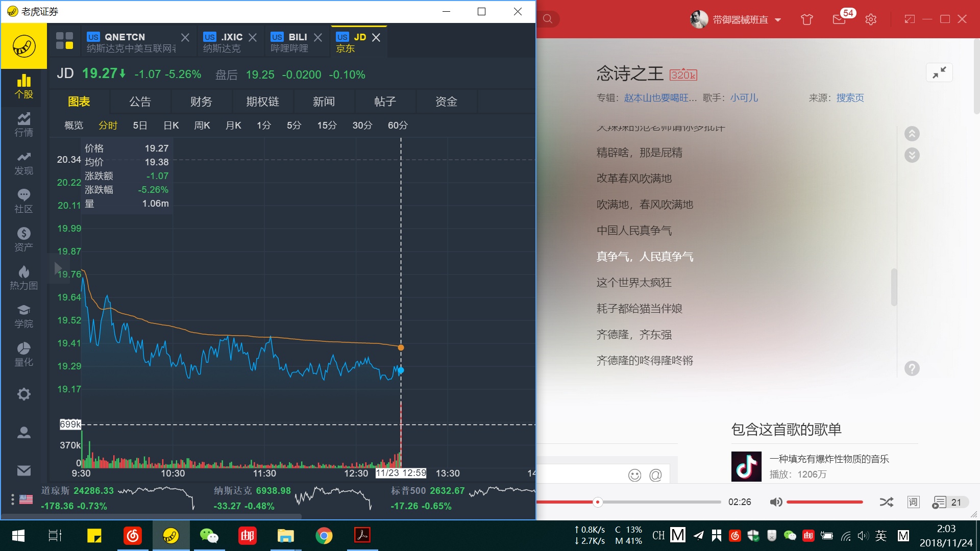Switch chart to 5日 view
The height and width of the screenshot is (551, 980).
140,125
